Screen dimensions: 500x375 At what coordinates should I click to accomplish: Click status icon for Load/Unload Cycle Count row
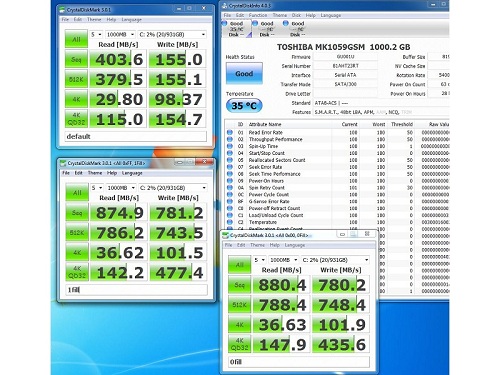click(230, 215)
